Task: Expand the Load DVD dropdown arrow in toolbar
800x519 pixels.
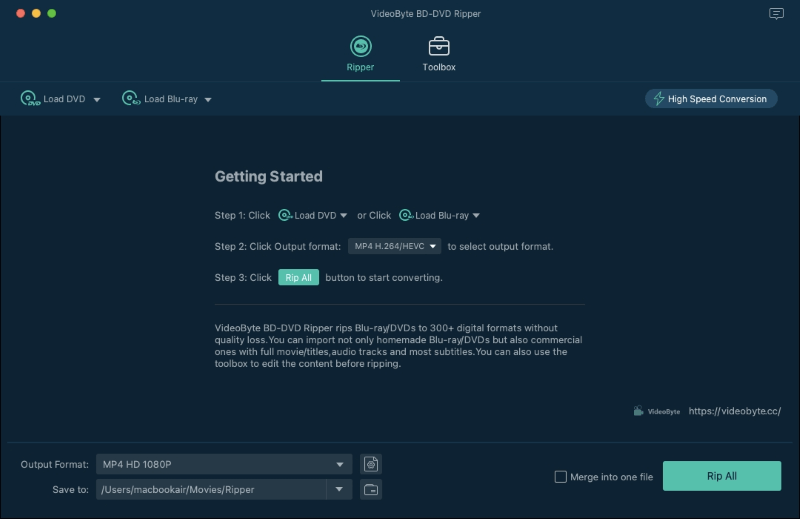Action: [97, 100]
